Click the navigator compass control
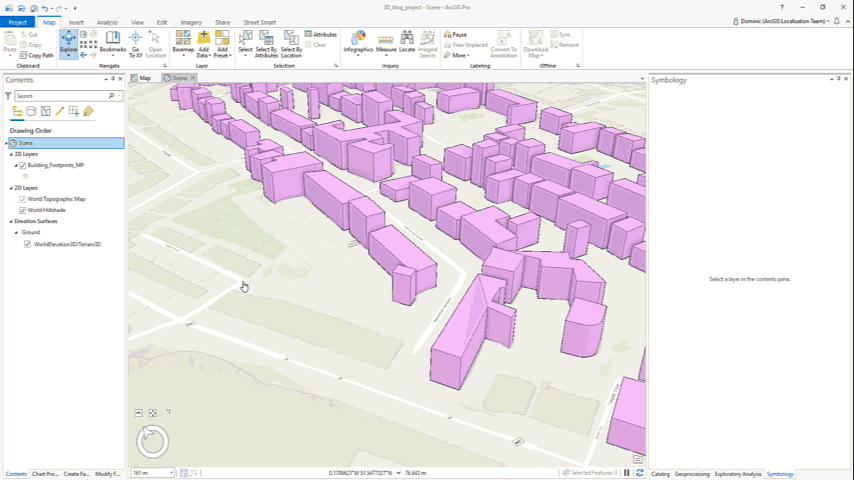The image size is (854, 480). (152, 441)
